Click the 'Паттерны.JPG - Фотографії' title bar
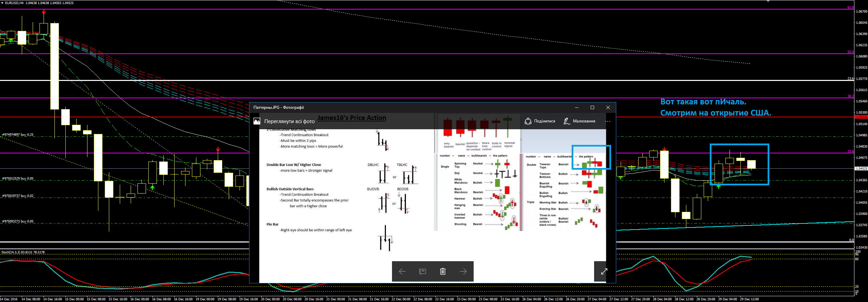868x302 pixels. [279, 107]
